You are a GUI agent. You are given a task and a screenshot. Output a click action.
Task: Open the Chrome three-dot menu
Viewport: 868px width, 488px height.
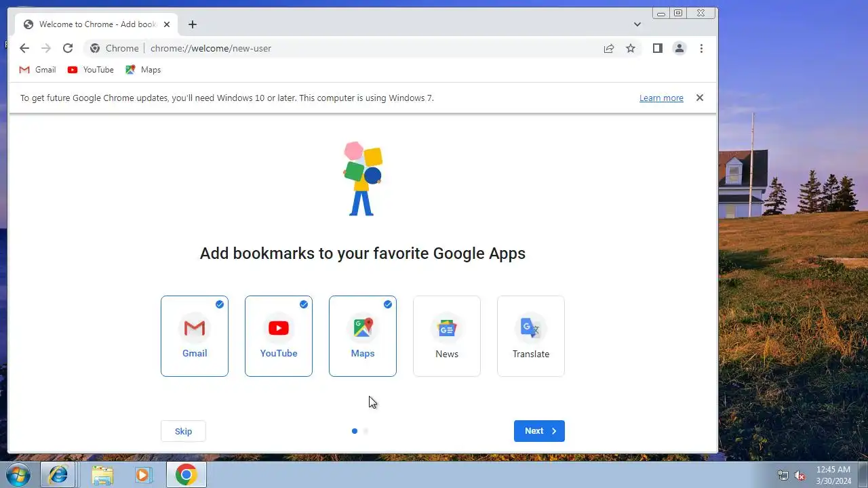701,48
